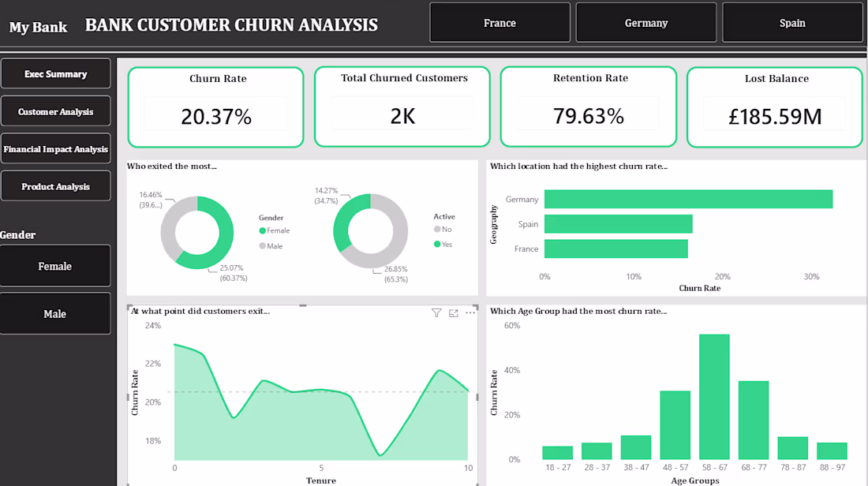Click the 68 - 77 age group bar

[x=754, y=421]
